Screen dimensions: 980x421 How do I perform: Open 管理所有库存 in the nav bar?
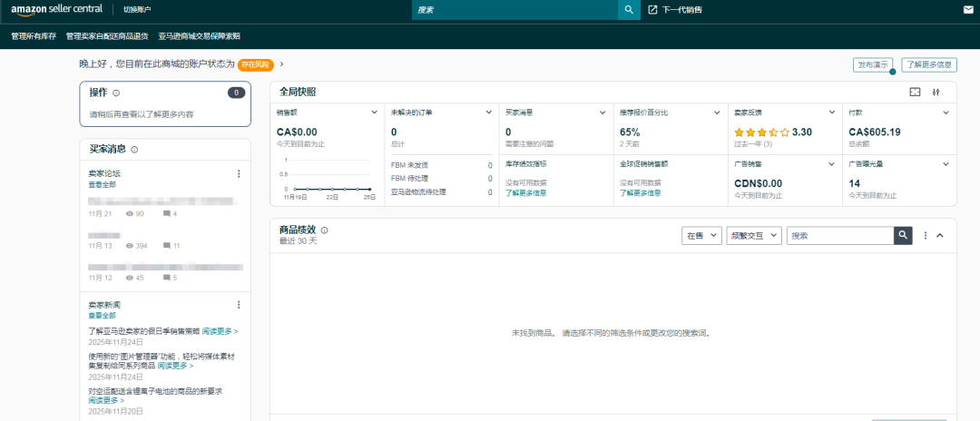pyautogui.click(x=34, y=36)
